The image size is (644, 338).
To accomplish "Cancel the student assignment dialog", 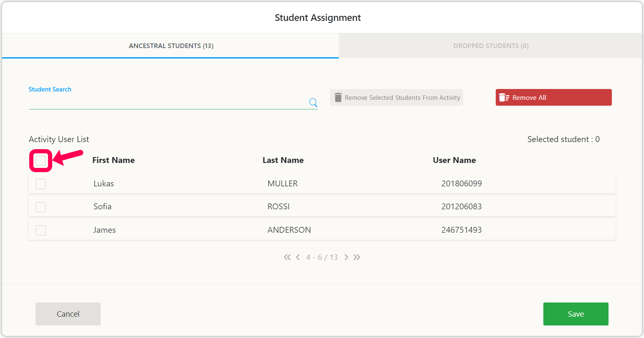I will (x=68, y=314).
